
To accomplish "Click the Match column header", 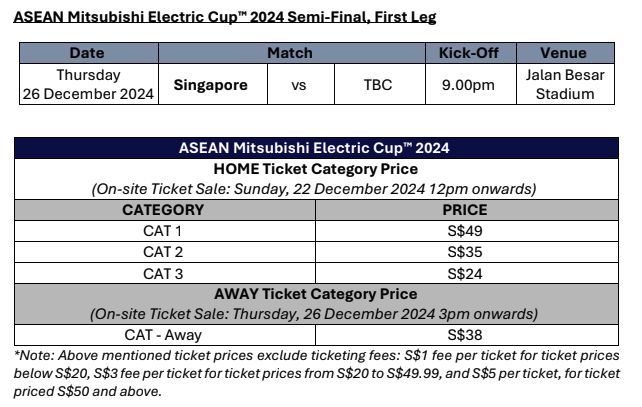I will click(x=289, y=53).
